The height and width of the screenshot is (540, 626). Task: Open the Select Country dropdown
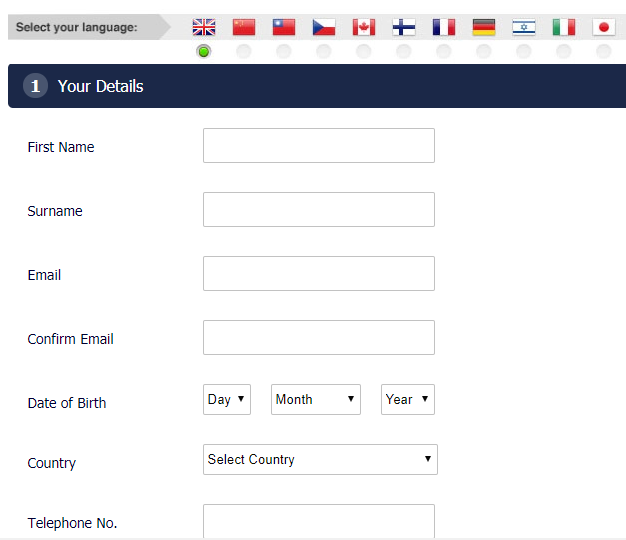tap(320, 459)
